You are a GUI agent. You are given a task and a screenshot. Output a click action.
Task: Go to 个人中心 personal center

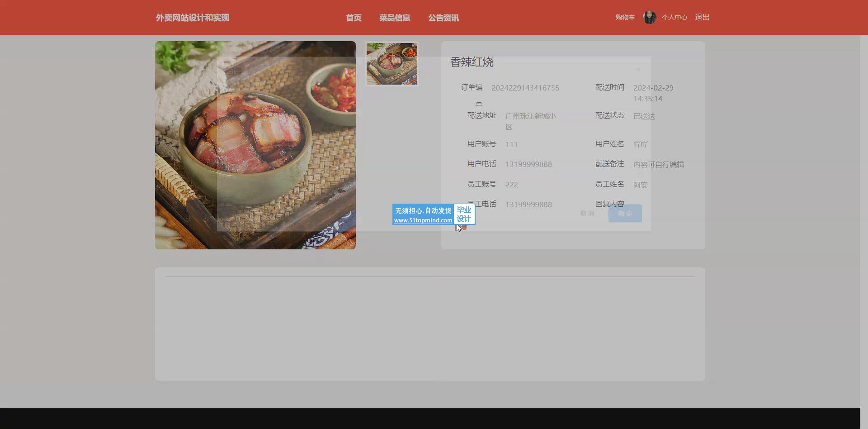pyautogui.click(x=675, y=17)
